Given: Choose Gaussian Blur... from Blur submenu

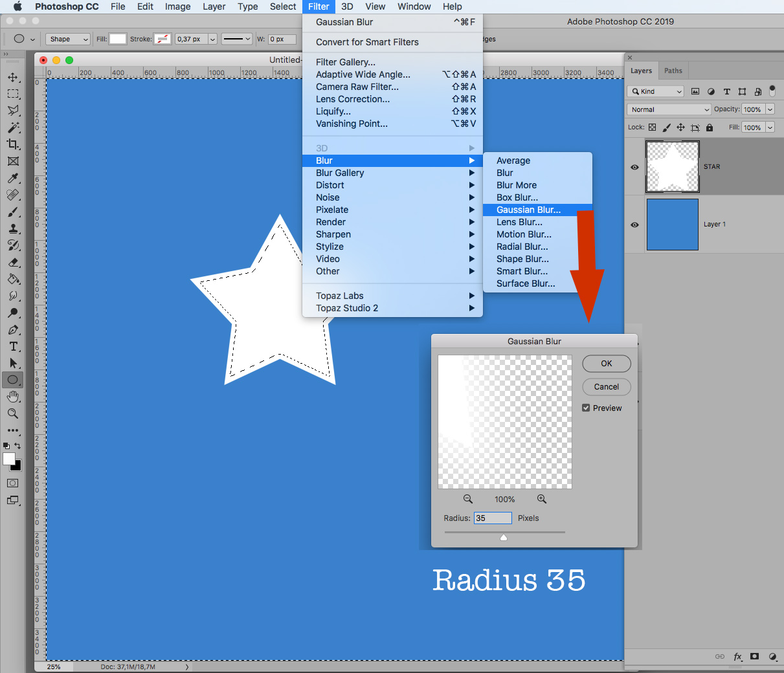Looking at the screenshot, I should tap(537, 210).
